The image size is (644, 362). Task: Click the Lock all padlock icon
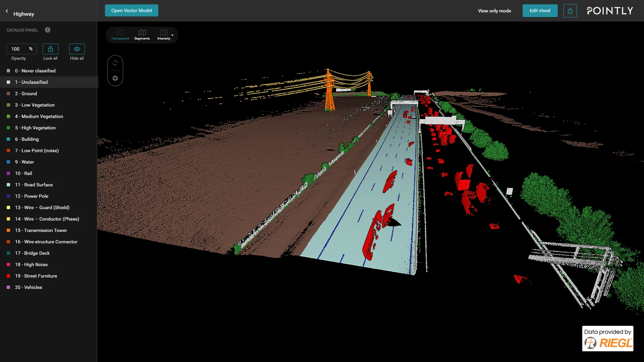50,49
